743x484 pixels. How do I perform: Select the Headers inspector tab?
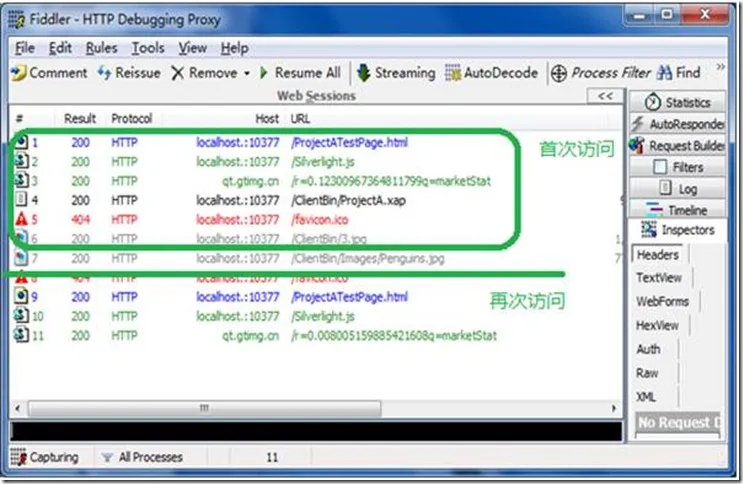[x=658, y=255]
